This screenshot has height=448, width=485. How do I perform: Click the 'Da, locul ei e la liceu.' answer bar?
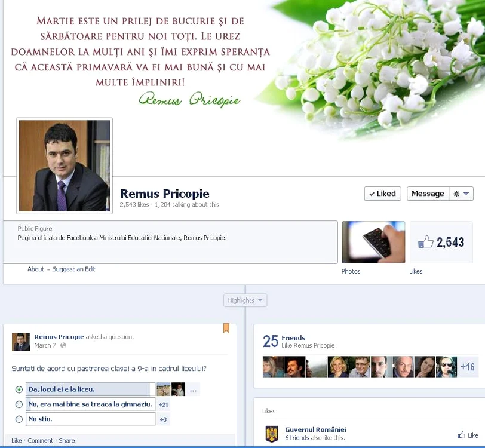pos(90,389)
